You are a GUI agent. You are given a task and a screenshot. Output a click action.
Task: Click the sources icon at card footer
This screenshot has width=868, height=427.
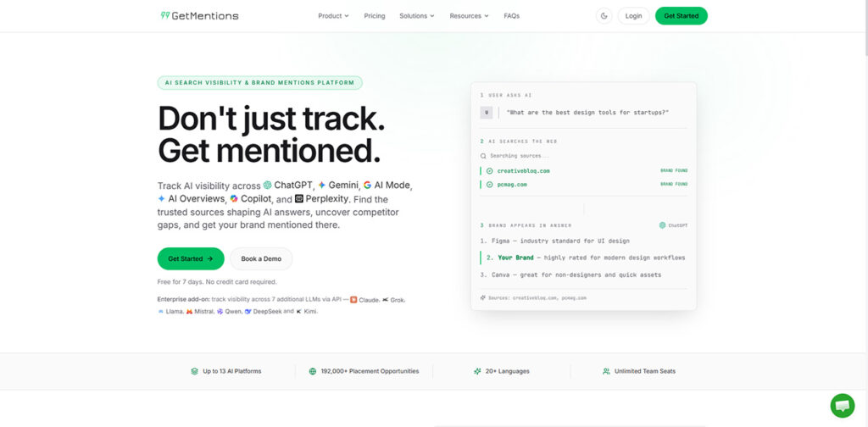tap(482, 297)
